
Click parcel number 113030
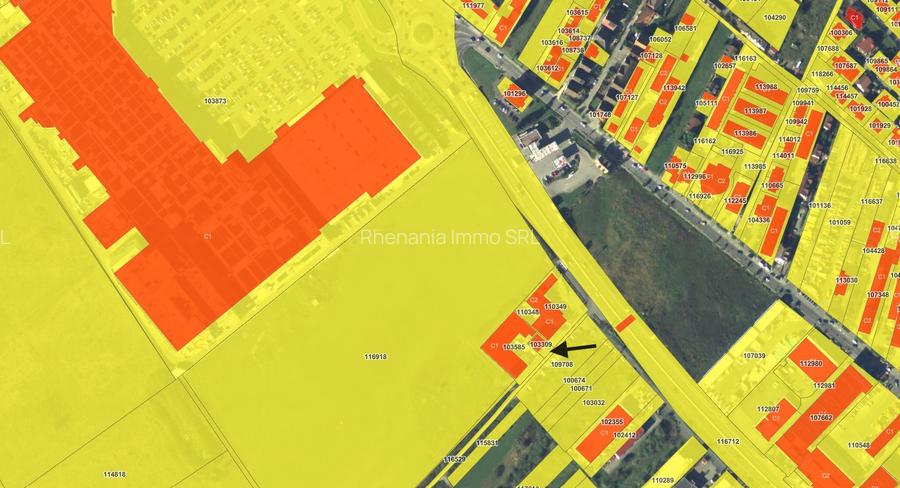coord(847,280)
